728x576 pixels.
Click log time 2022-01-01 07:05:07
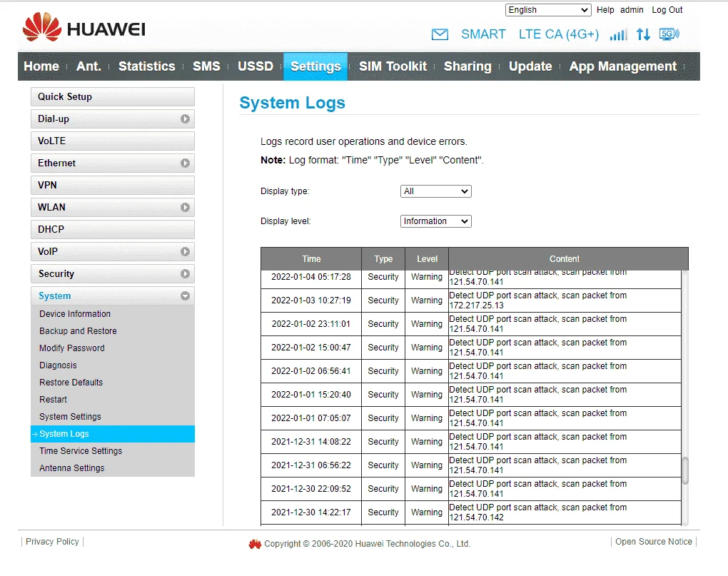pyautogui.click(x=311, y=418)
